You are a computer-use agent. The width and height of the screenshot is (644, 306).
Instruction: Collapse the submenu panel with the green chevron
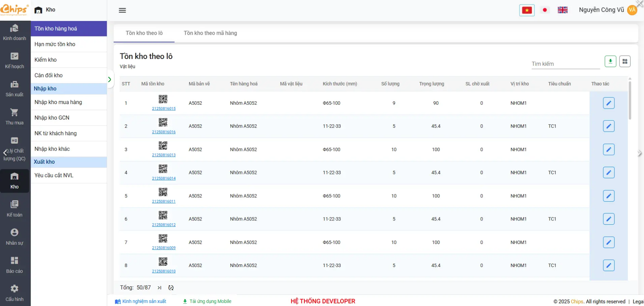[x=110, y=80]
